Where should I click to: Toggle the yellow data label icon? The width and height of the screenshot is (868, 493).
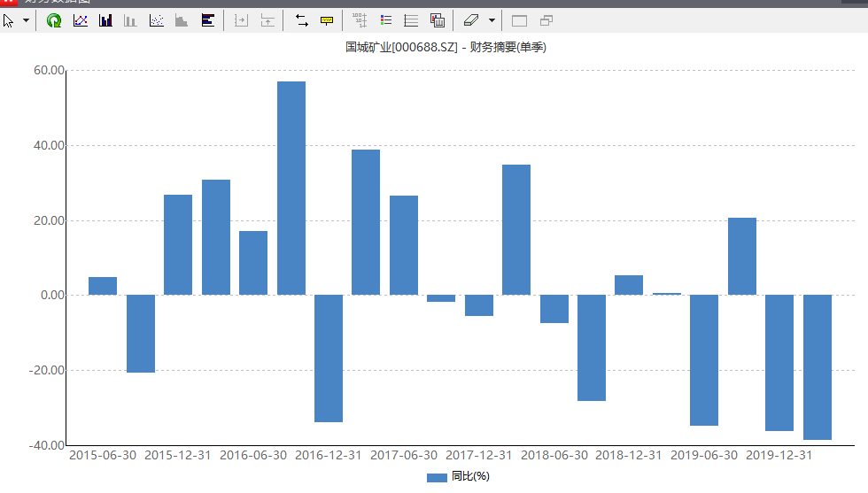(327, 21)
